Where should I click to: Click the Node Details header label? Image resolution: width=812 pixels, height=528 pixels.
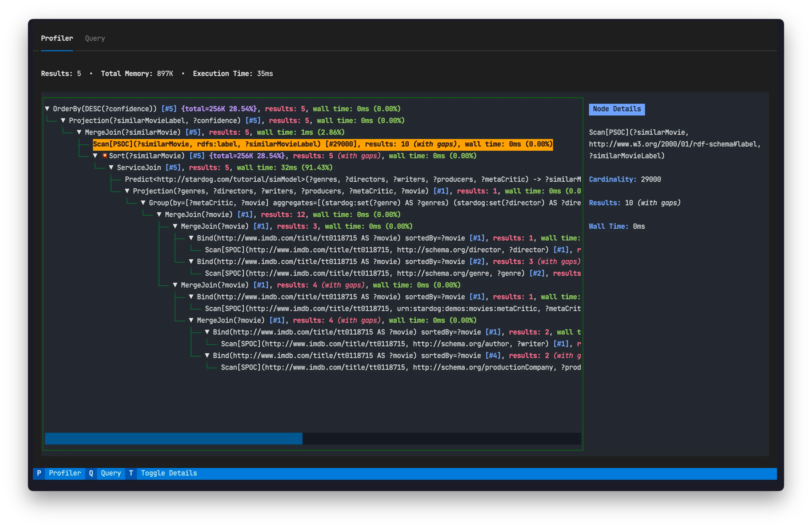pyautogui.click(x=616, y=109)
